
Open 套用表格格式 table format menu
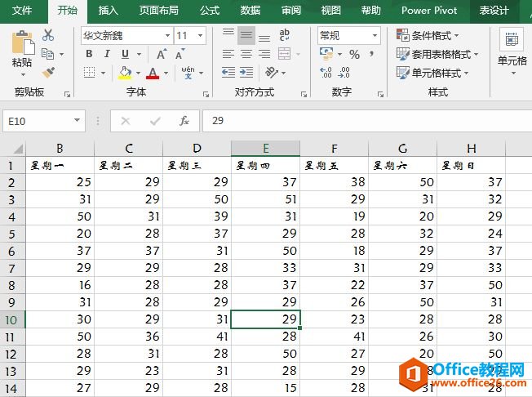pyautogui.click(x=437, y=54)
